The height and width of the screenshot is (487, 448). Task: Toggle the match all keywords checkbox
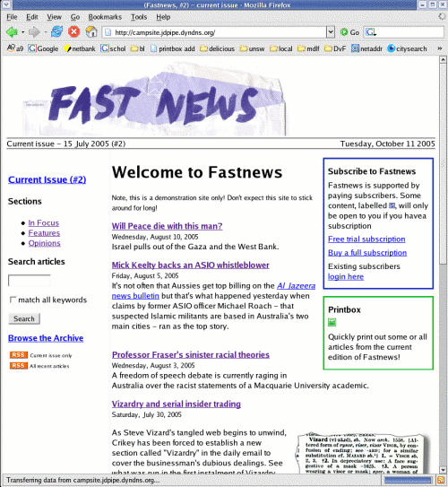point(13,300)
